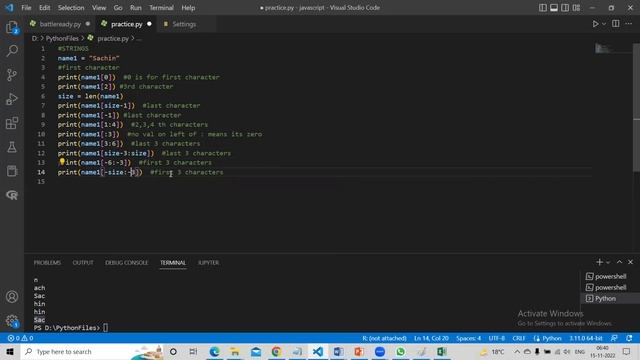Switch to the Settings tab
The image size is (640, 360).
click(184, 24)
